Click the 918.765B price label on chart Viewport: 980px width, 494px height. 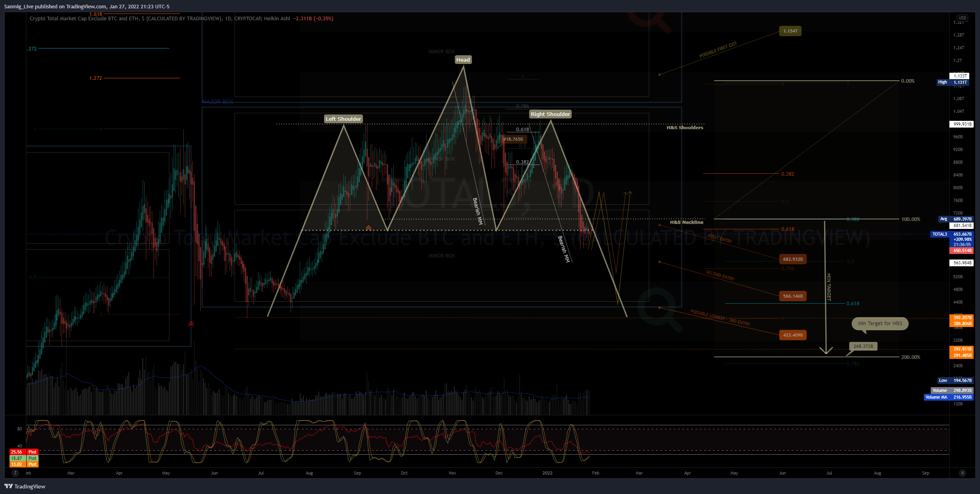point(514,139)
